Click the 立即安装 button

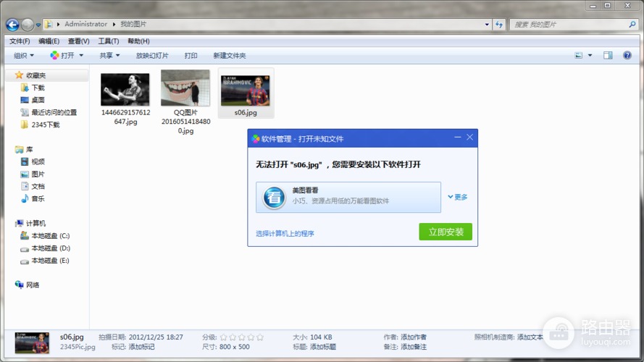click(446, 232)
